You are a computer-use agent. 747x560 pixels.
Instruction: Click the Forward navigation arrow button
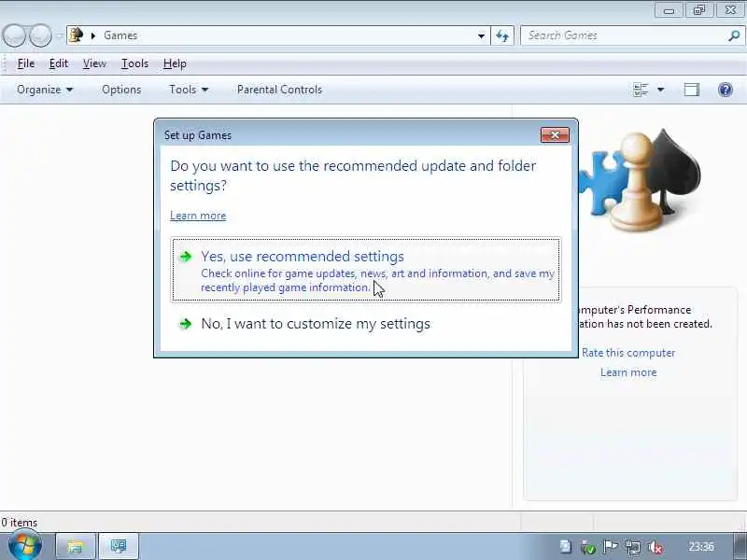pyautogui.click(x=40, y=35)
